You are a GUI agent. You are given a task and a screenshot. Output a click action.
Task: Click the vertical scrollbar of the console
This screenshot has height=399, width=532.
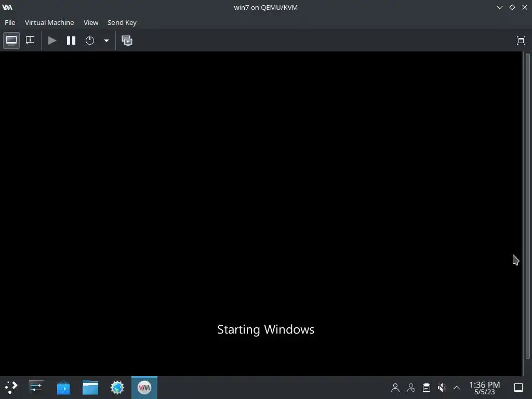click(x=528, y=206)
